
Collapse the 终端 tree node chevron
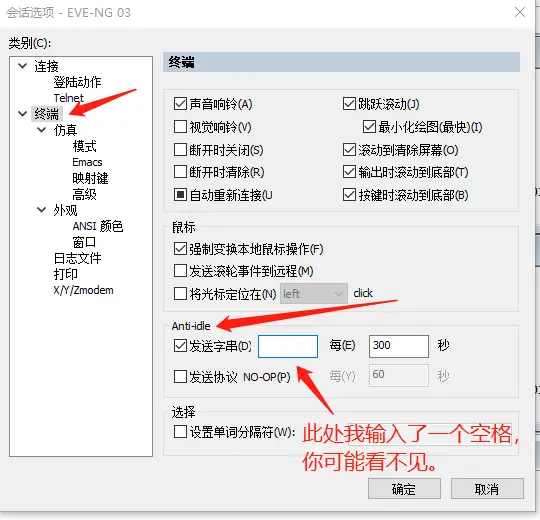pyautogui.click(x=22, y=113)
